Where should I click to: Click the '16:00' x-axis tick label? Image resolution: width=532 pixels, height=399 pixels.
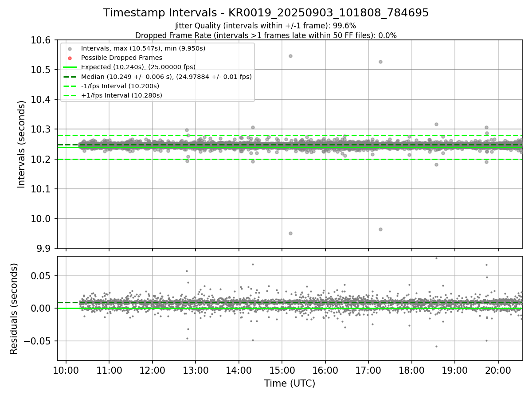coord(325,370)
